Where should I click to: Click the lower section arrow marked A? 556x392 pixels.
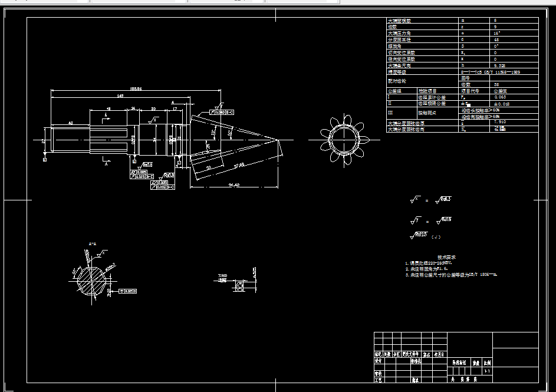click(x=106, y=162)
